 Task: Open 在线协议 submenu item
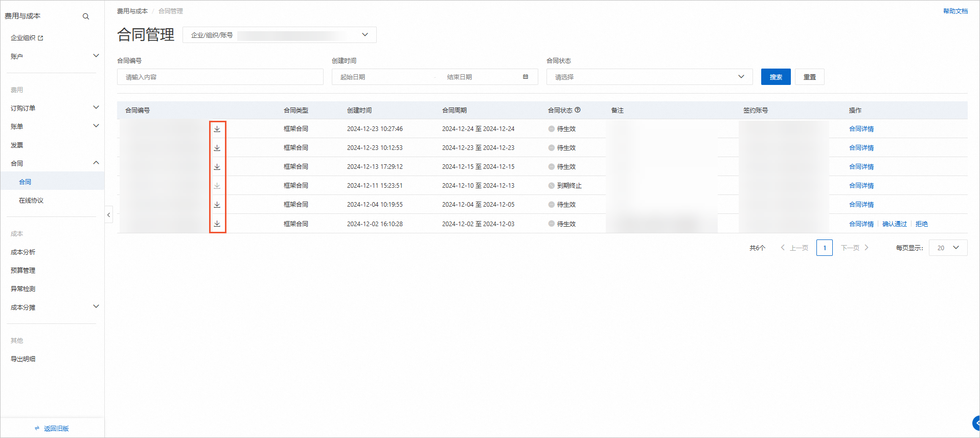[x=31, y=201]
